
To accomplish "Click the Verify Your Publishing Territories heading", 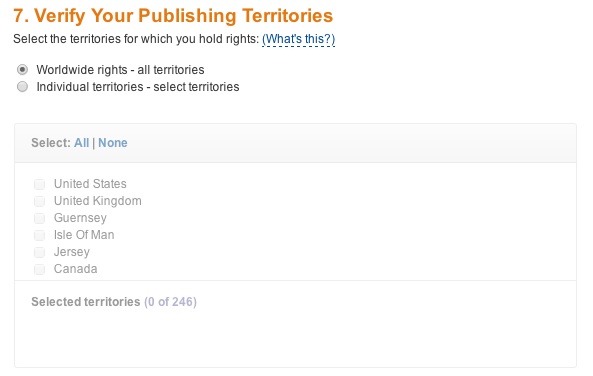I will [x=173, y=16].
